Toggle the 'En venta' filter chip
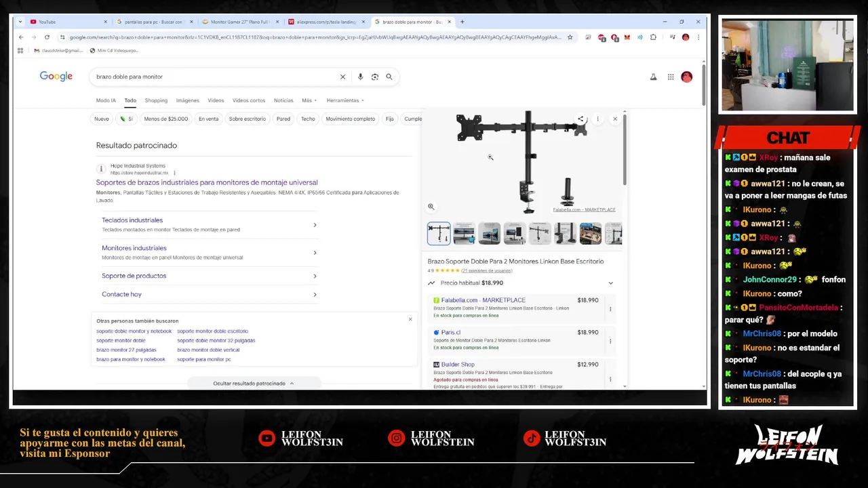868x488 pixels. 208,119
